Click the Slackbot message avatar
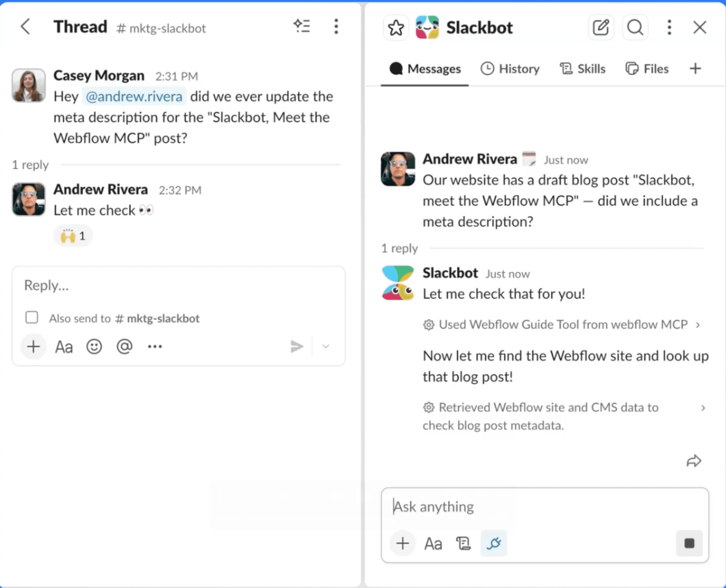This screenshot has width=726, height=588. tap(398, 283)
